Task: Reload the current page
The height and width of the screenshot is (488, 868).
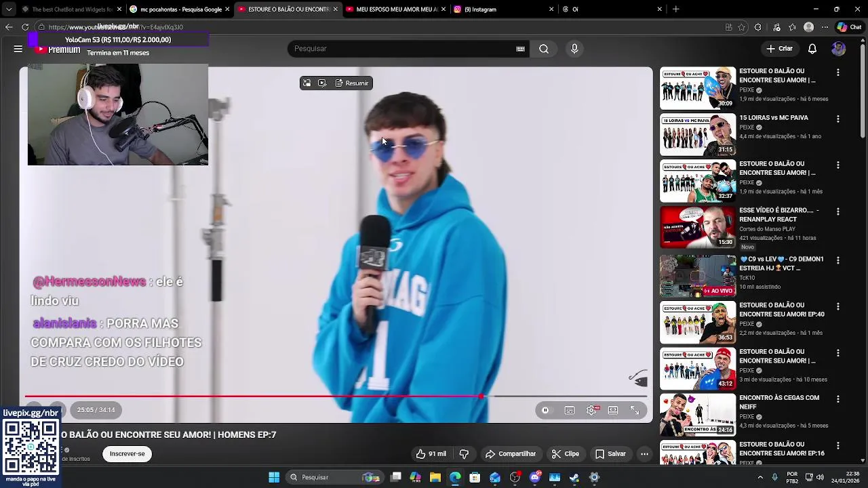Action: 25,27
